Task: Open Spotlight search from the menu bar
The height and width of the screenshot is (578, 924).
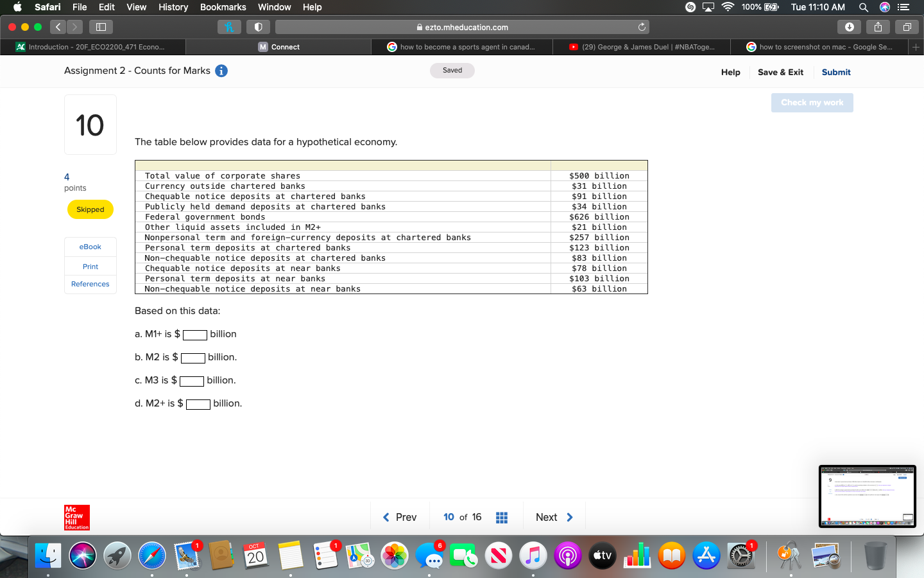Action: pos(864,7)
